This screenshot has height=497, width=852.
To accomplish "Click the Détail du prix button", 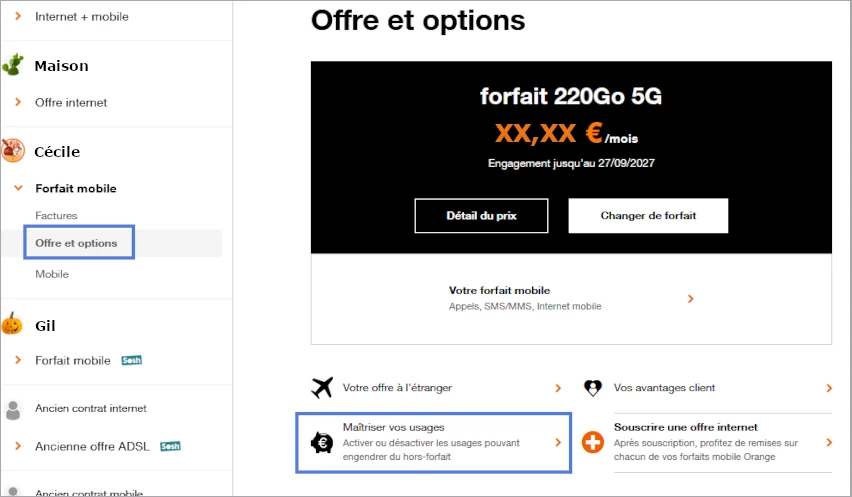I will [x=481, y=215].
